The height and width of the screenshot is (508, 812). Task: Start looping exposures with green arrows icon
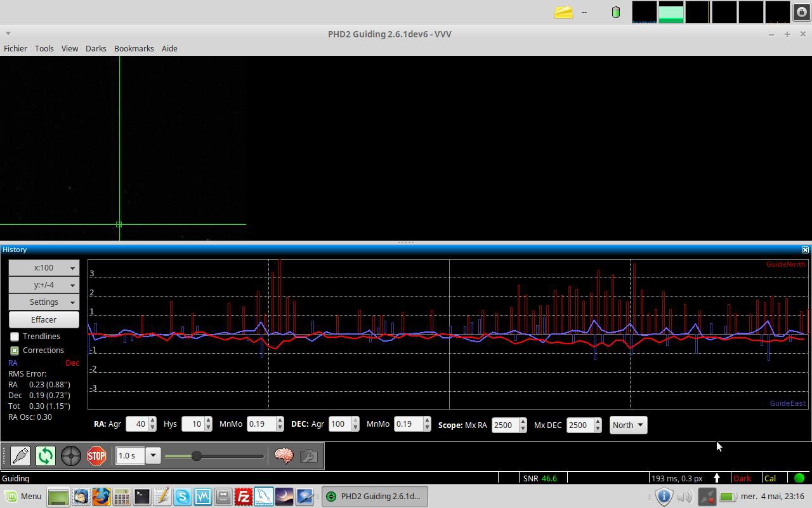(x=46, y=455)
